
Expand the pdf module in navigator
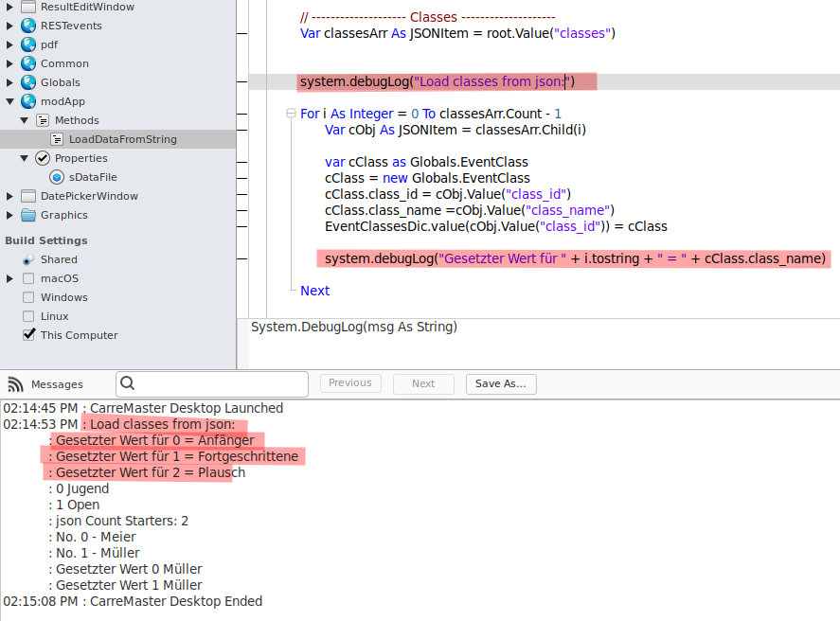pos(10,44)
